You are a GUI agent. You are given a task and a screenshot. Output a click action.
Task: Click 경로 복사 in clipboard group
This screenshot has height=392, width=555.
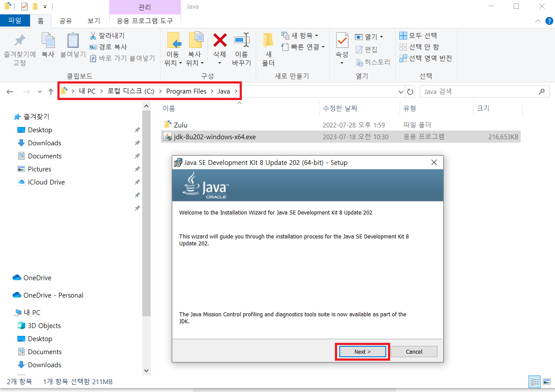click(x=108, y=47)
